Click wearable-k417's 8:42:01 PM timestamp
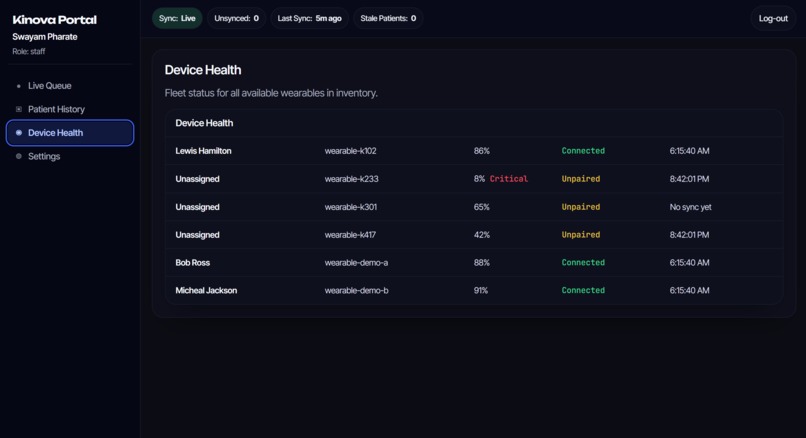Image resolution: width=806 pixels, height=438 pixels. [689, 234]
